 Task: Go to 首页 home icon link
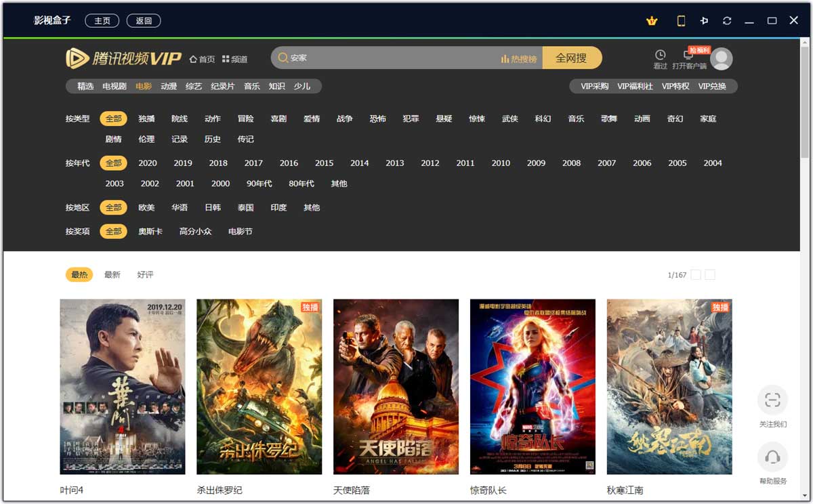202,59
